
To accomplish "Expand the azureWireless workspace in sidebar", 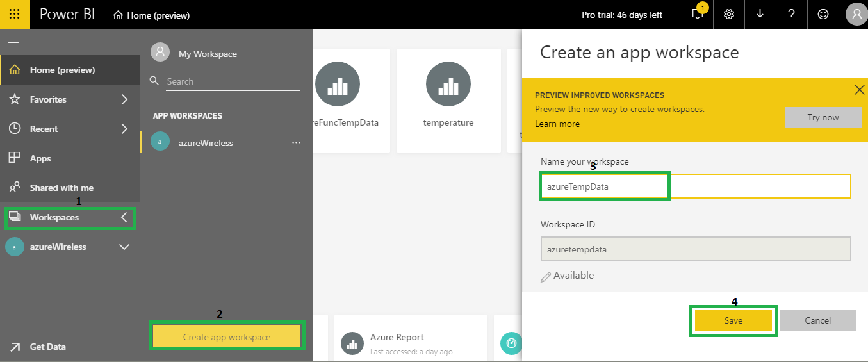I will (x=124, y=247).
